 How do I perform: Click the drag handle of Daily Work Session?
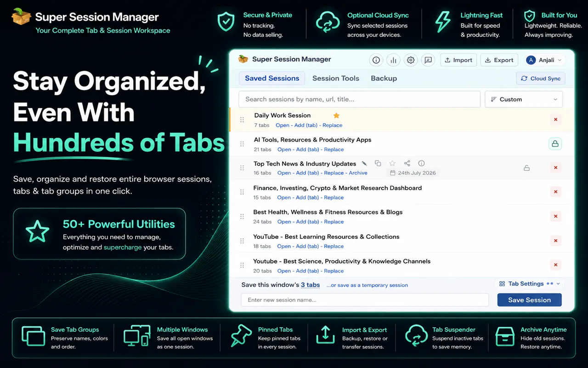tap(242, 120)
